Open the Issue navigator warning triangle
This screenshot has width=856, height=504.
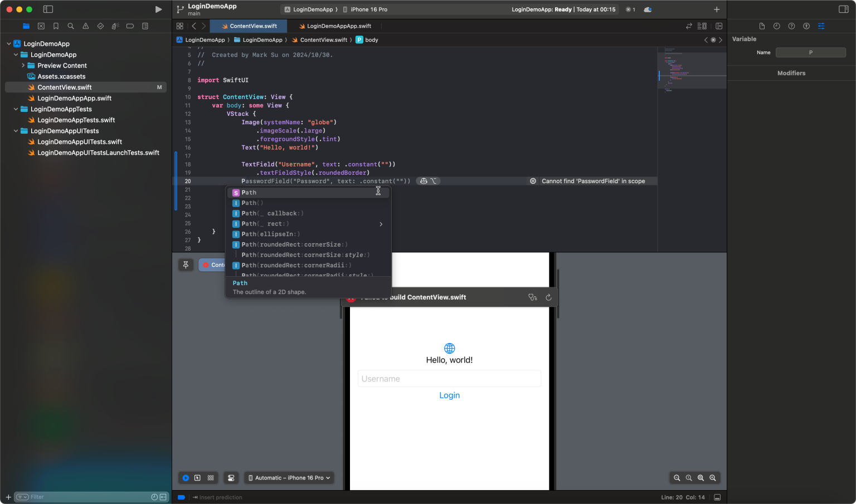point(85,26)
